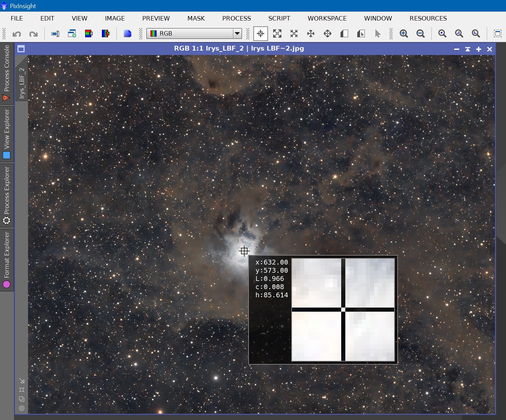Image resolution: width=506 pixels, height=420 pixels.
Task: Open the WORKSPACE menu
Action: pyautogui.click(x=327, y=18)
